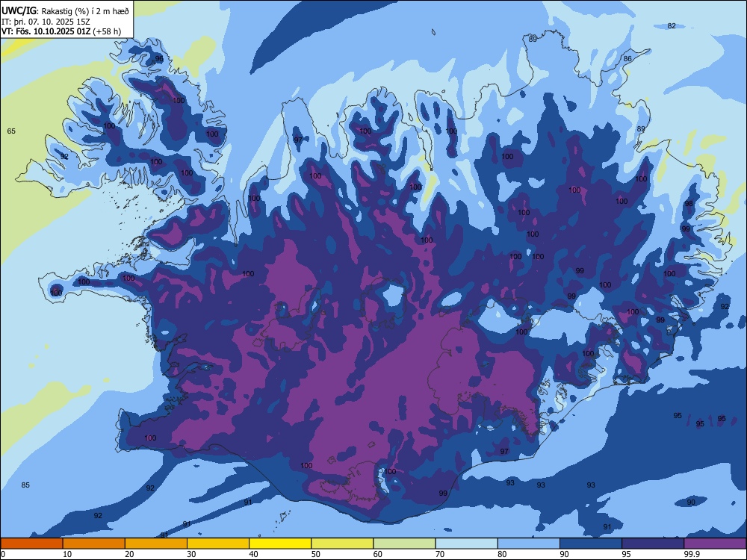Click the '70' label on the legend scale
The height and width of the screenshot is (560, 747).
click(x=440, y=554)
